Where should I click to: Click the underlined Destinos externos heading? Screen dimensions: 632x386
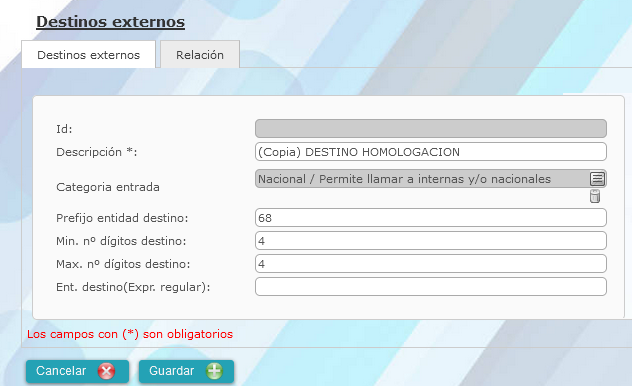(110, 22)
